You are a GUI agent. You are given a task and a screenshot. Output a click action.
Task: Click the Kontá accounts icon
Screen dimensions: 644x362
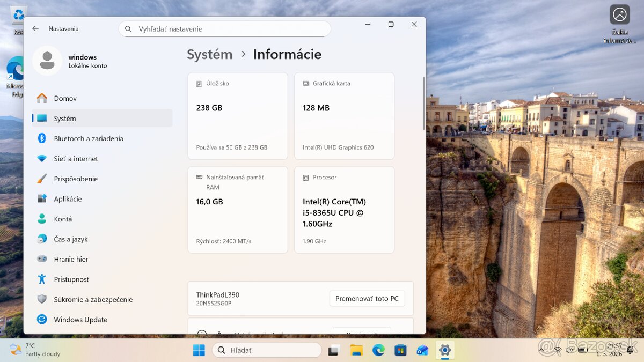click(x=42, y=219)
